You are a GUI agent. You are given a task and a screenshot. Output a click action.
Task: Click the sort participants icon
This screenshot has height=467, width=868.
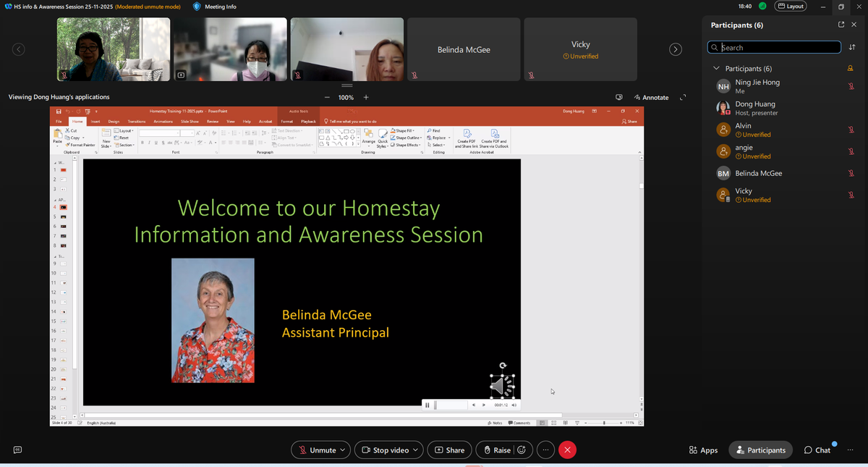pos(852,48)
